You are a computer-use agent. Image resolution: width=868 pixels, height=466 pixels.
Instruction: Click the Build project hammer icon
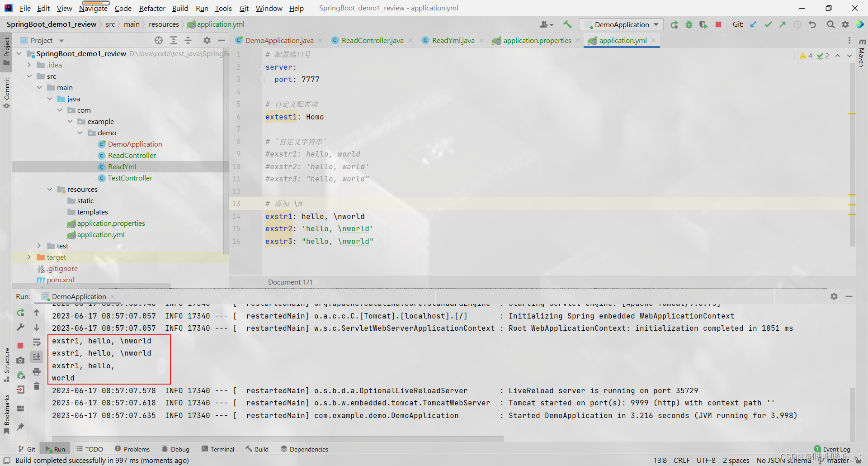pos(567,24)
